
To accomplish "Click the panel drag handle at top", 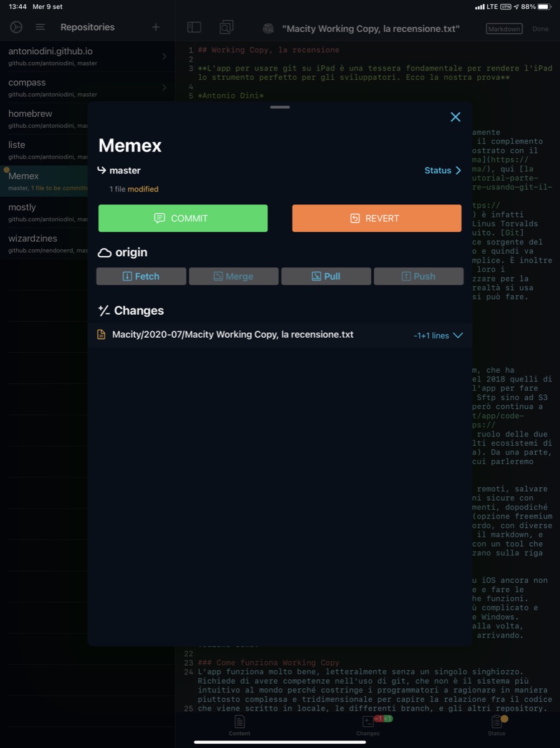I will pyautogui.click(x=280, y=107).
